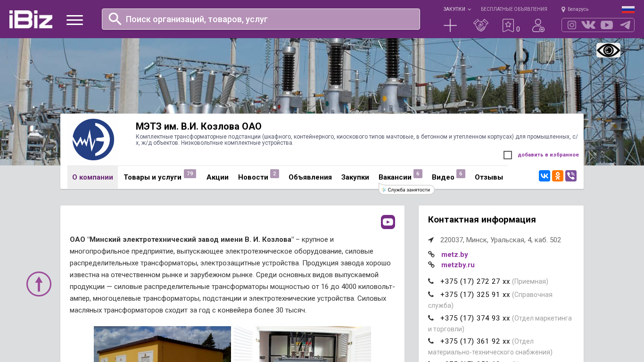Image resolution: width=644 pixels, height=362 pixels.
Task: Open the VK icon in header
Action: (588, 25)
